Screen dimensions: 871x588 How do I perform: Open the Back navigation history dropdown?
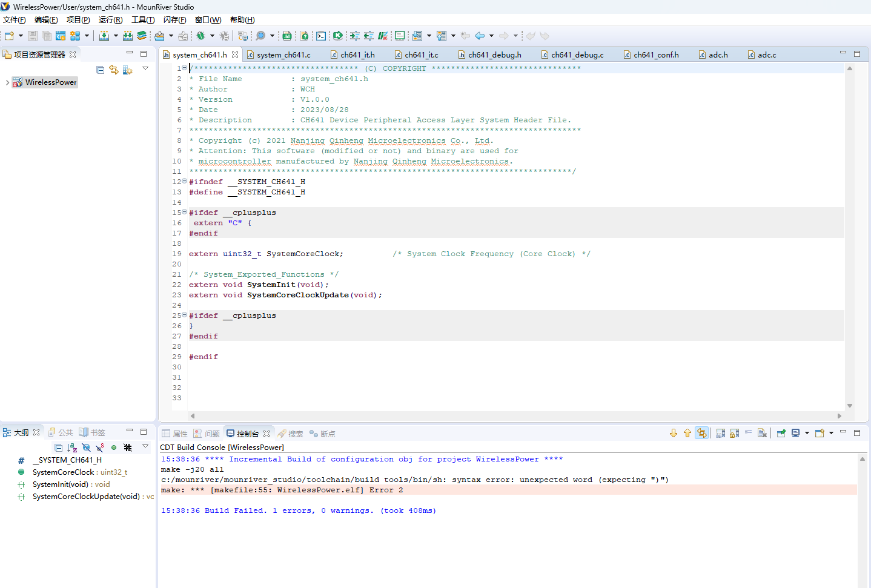tap(491, 36)
